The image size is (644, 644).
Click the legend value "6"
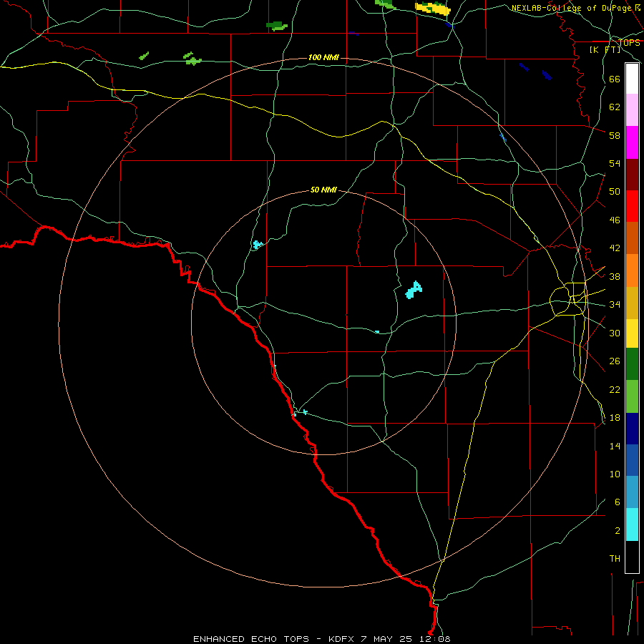coord(617,502)
